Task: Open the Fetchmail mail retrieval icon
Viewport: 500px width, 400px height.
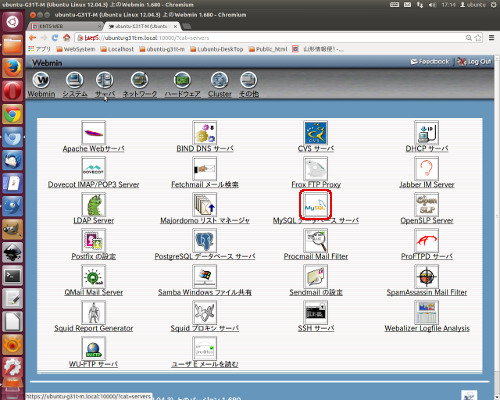Action: (x=205, y=168)
